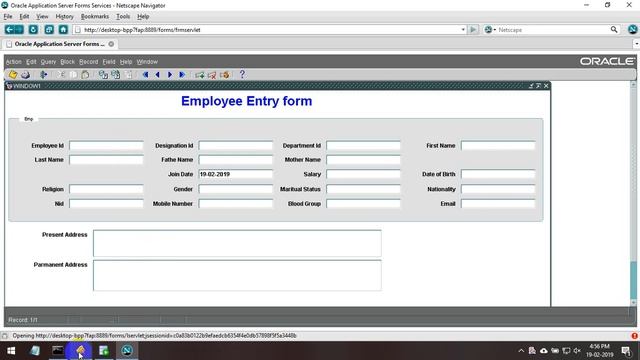The width and height of the screenshot is (640, 360).
Task: Open the browser Tools menu
Action: pyautogui.click(x=123, y=16)
